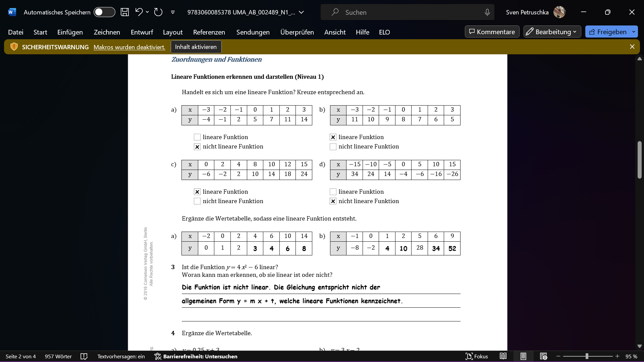Screen dimensions: 644x362
Task: Enable Fokus mode from status bar
Action: point(477,356)
